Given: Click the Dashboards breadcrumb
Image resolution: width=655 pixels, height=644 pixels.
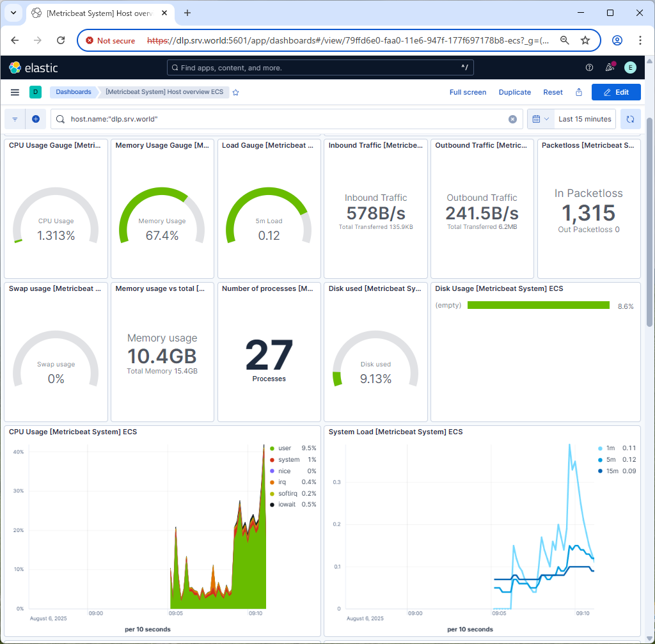Looking at the screenshot, I should coord(73,91).
